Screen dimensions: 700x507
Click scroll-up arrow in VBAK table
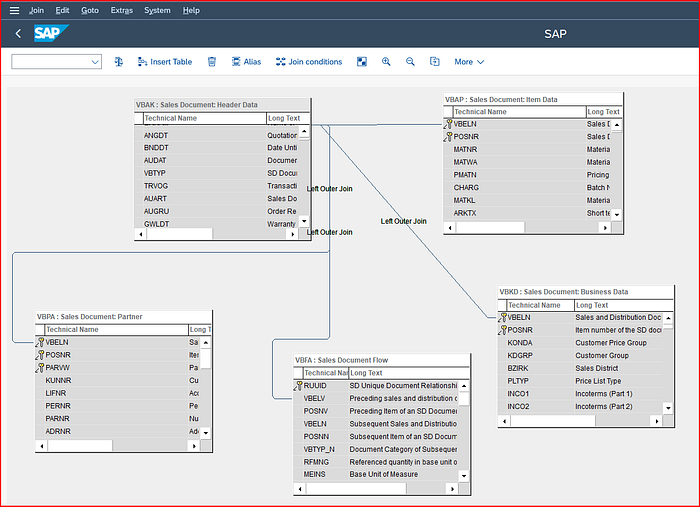pos(304,131)
